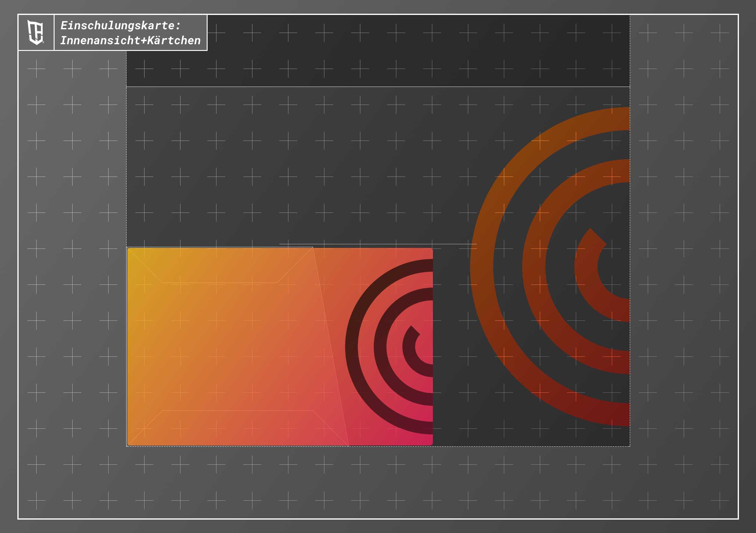The image size is (756, 533).
Task: Click the 'Innenansicht+Kärtchen' subtitle text
Action: (130, 40)
